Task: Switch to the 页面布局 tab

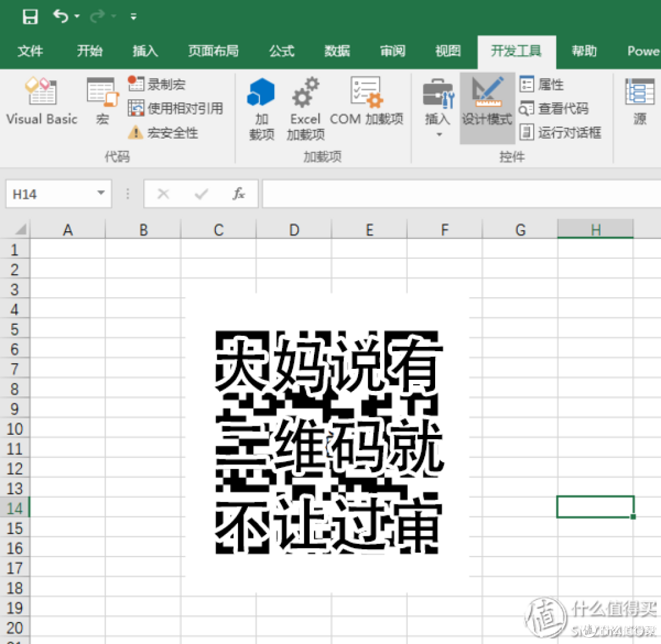Action: [213, 51]
